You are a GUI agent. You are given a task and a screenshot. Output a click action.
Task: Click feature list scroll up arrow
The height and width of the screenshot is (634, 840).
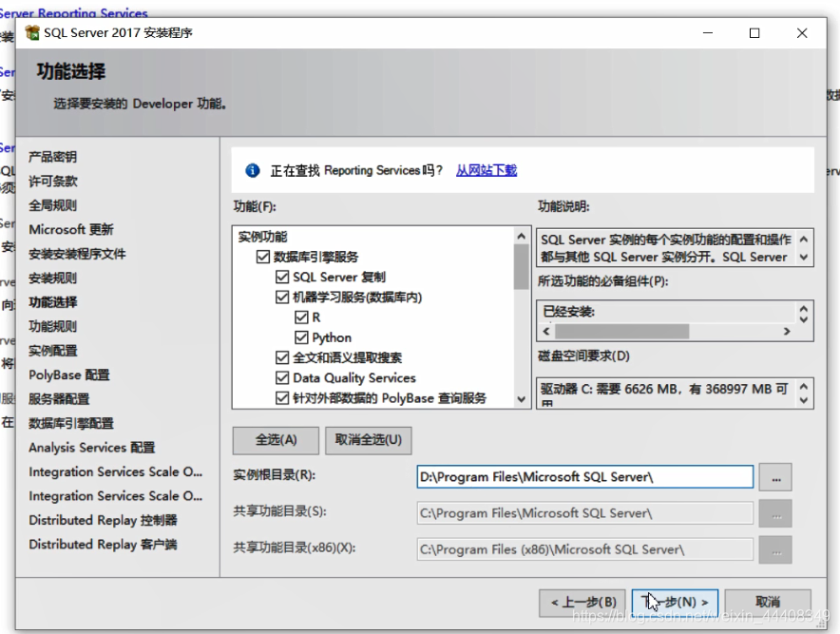(x=522, y=236)
